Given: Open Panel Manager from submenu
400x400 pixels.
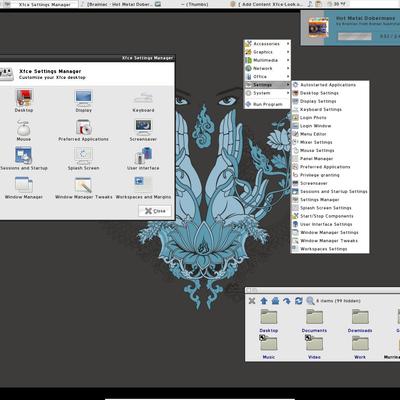Looking at the screenshot, I should click(330, 159).
